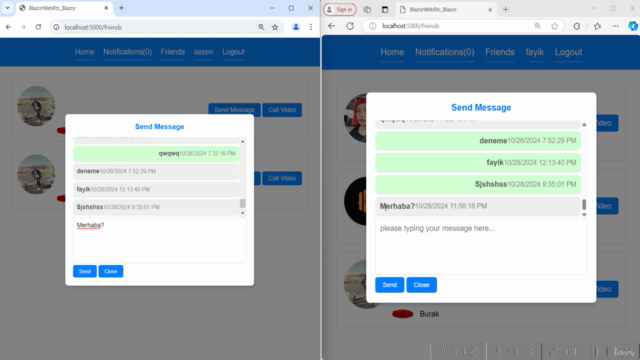Click first friend's avatar in left window

(x=36, y=106)
